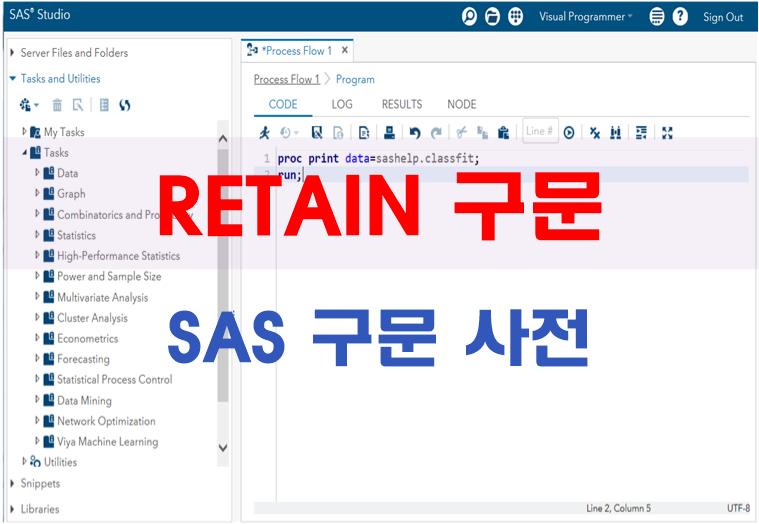Image resolution: width=759 pixels, height=524 pixels.
Task: Switch to the LOG tab
Action: (342, 104)
